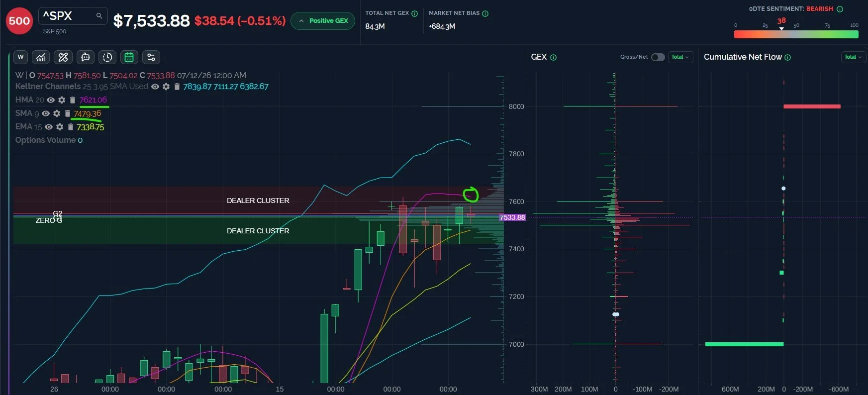Delete the HMA 20 indicator
This screenshot has height=395, width=868.
point(72,100)
